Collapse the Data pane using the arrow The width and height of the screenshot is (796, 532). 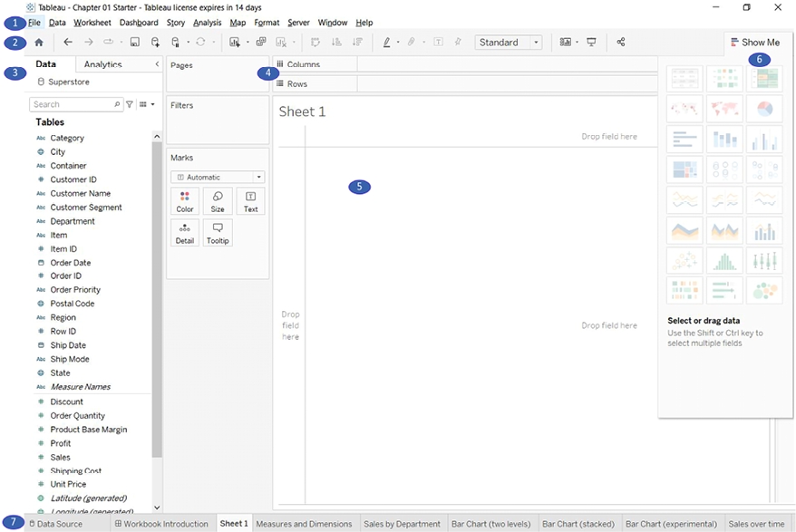[x=157, y=64]
